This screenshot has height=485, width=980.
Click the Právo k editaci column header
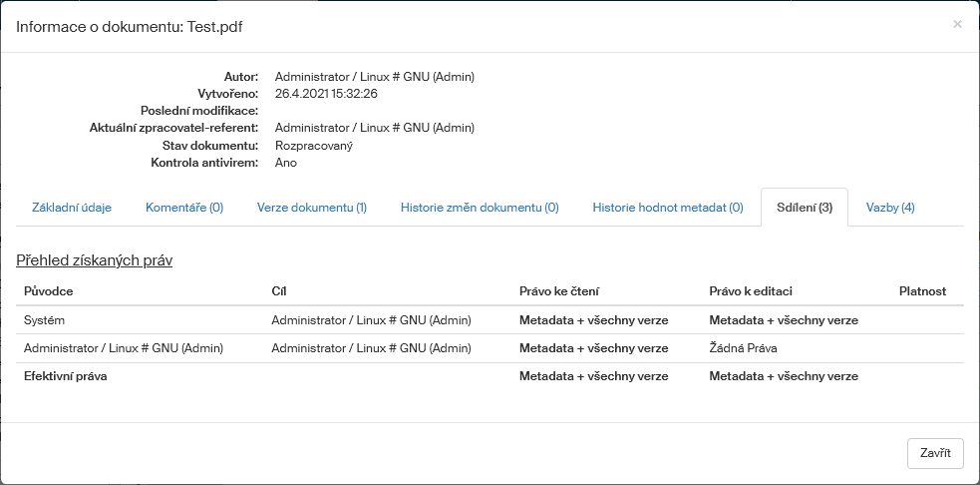click(x=751, y=291)
